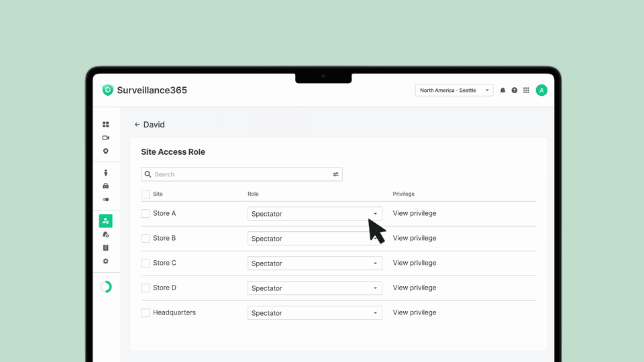Click the Privilege column header
Viewport: 644px width, 362px height.
pyautogui.click(x=403, y=194)
